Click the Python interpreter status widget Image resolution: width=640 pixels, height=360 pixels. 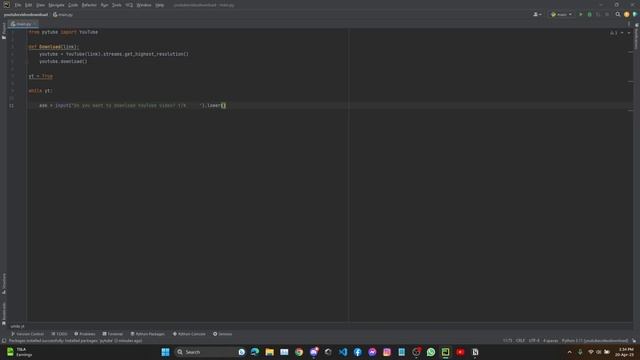tap(595, 341)
